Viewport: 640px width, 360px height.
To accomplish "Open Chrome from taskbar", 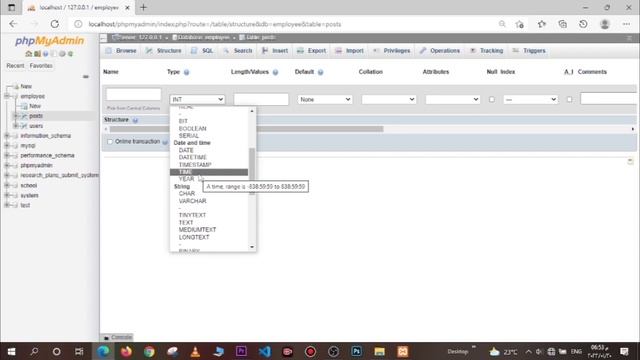I will click(x=149, y=351).
